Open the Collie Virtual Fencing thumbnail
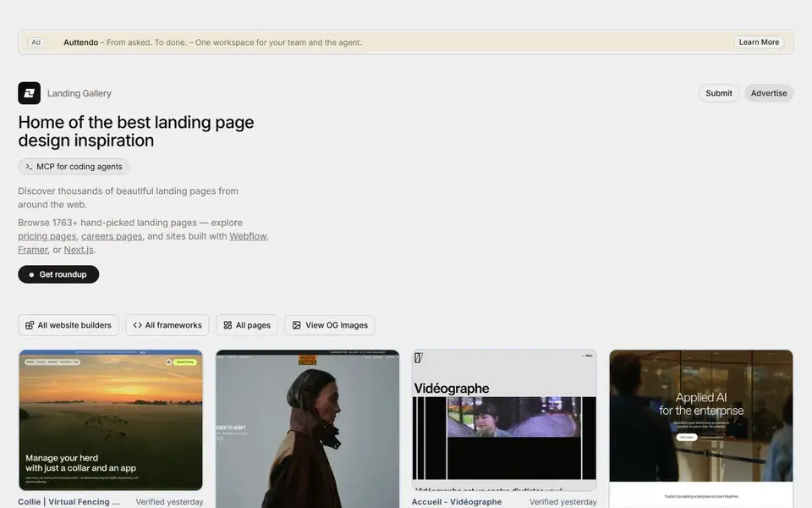 [x=111, y=420]
